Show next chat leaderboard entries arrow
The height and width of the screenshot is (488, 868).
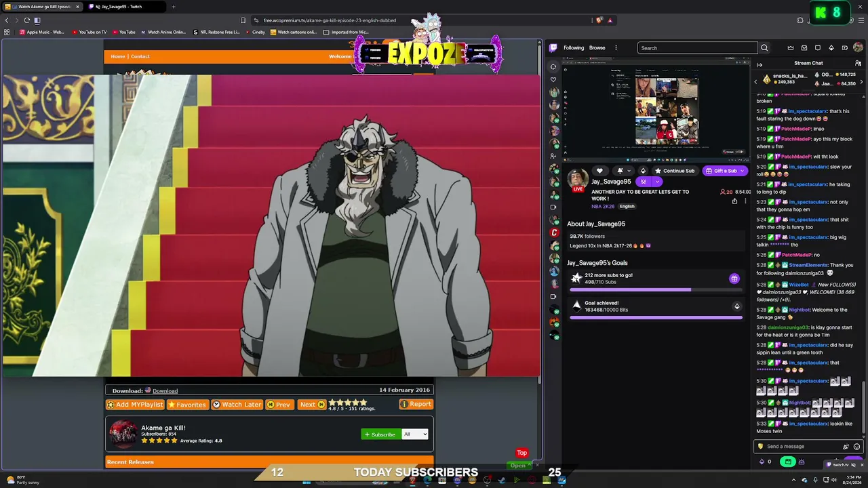(860, 81)
